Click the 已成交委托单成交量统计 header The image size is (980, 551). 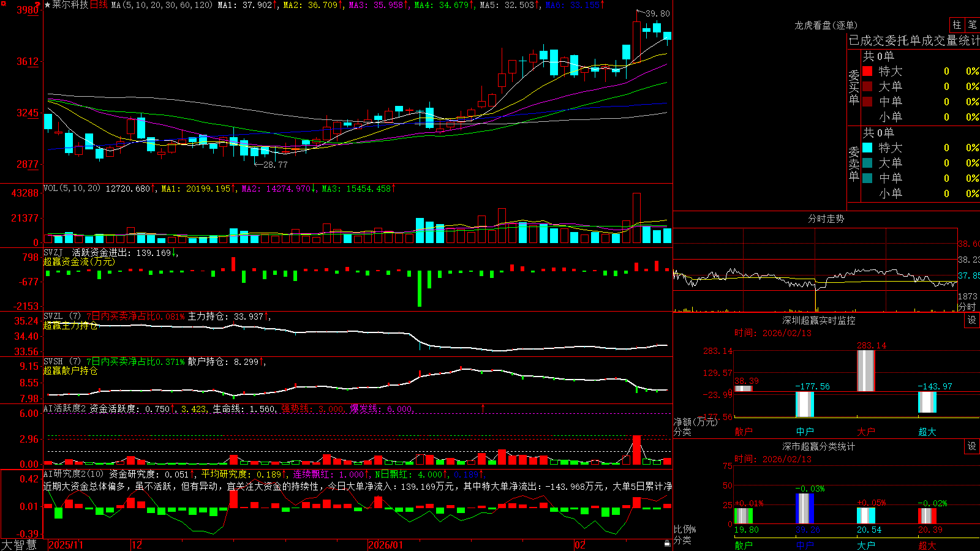[x=914, y=40]
